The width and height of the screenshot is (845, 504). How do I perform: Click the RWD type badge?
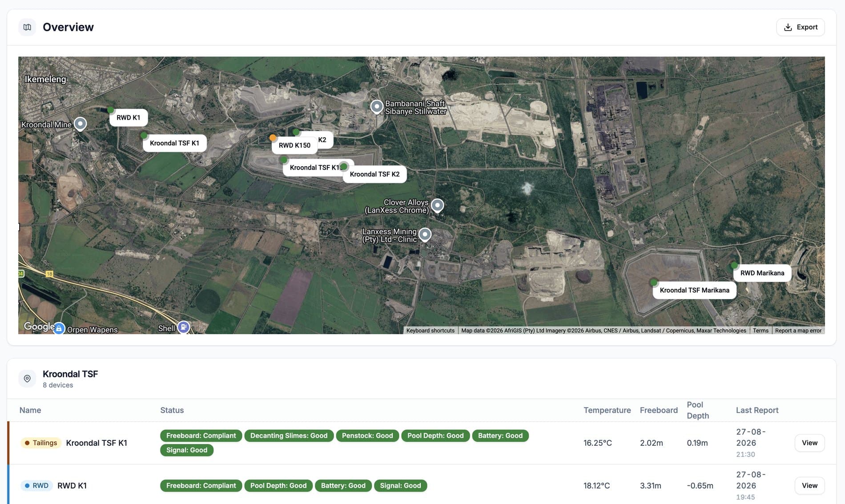pyautogui.click(x=36, y=486)
